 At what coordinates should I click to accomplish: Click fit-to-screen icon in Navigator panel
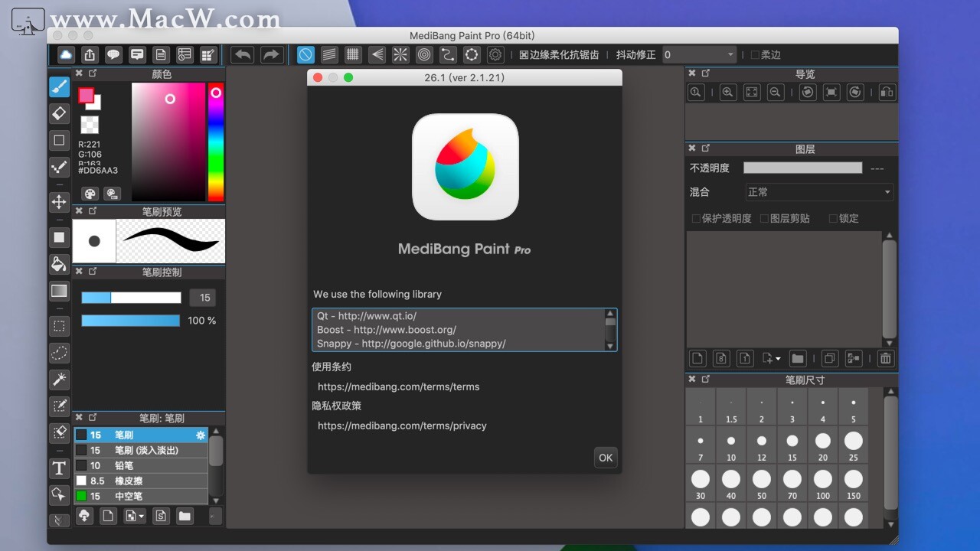752,92
